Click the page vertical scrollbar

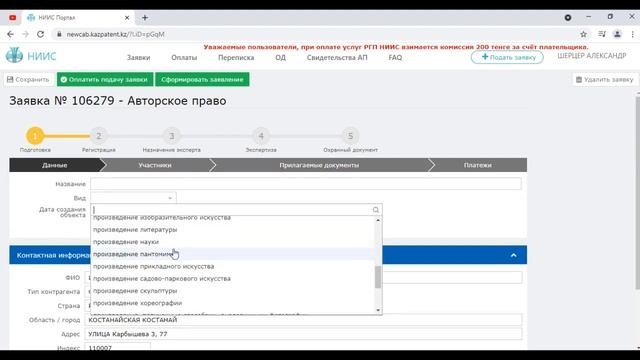tap(638, 192)
